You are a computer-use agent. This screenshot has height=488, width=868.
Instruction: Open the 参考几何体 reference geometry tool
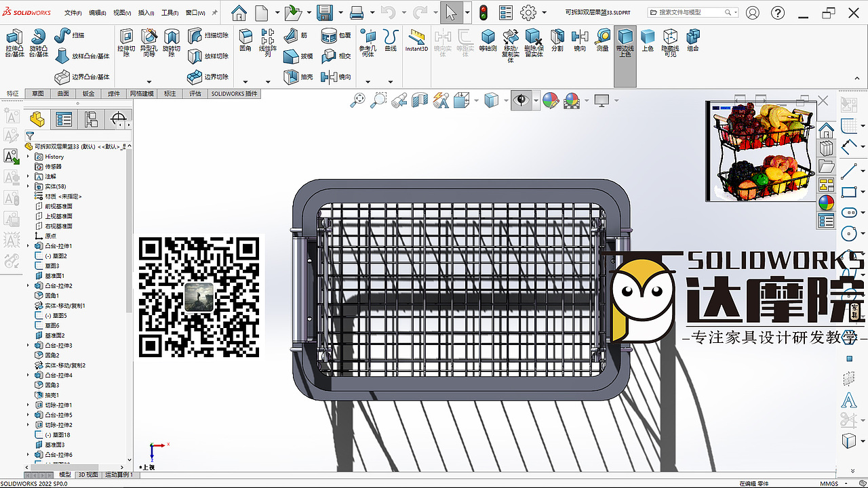click(367, 43)
